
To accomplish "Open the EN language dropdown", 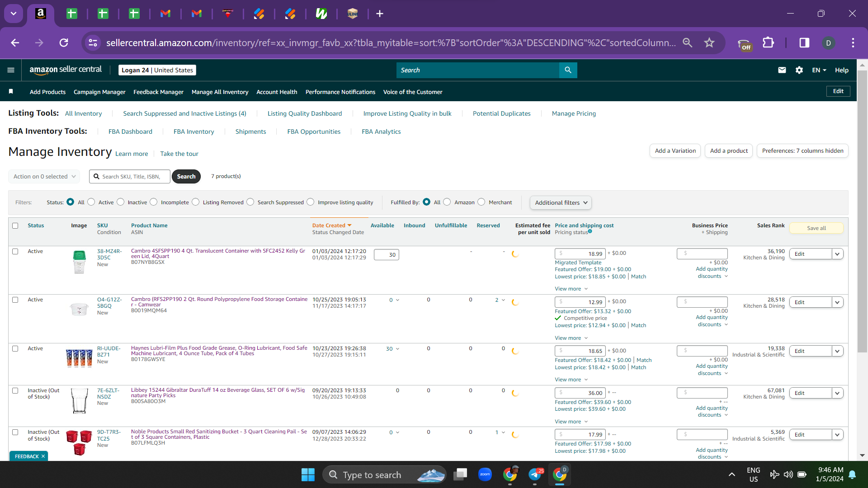I will pos(819,70).
